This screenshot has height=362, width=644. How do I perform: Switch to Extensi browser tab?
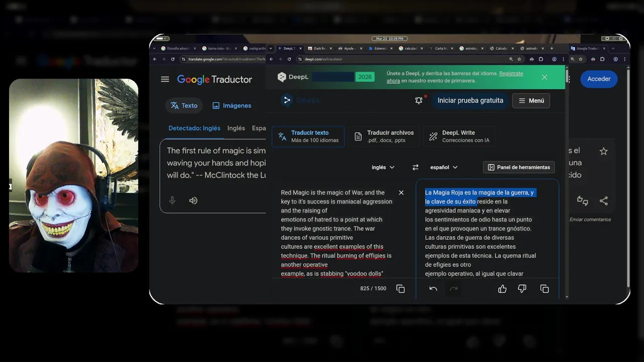coord(380,48)
